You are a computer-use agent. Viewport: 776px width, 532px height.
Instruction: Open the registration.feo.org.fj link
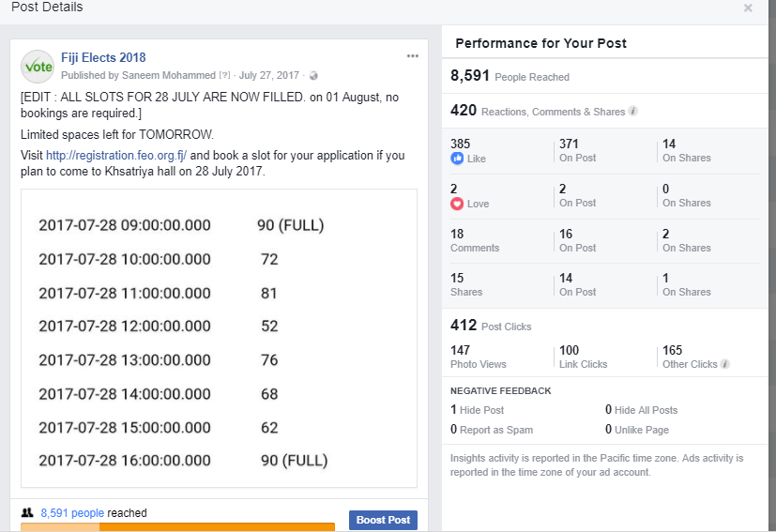pos(116,156)
